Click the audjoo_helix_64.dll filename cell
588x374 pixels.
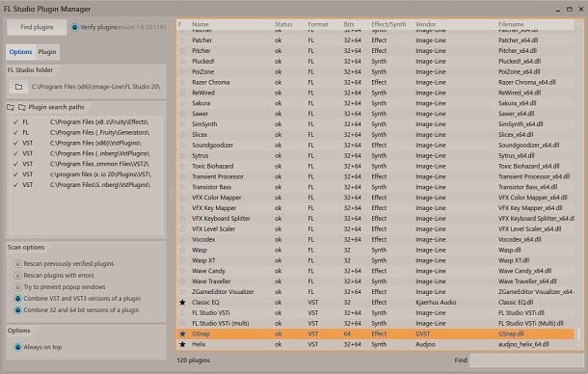[x=523, y=344]
